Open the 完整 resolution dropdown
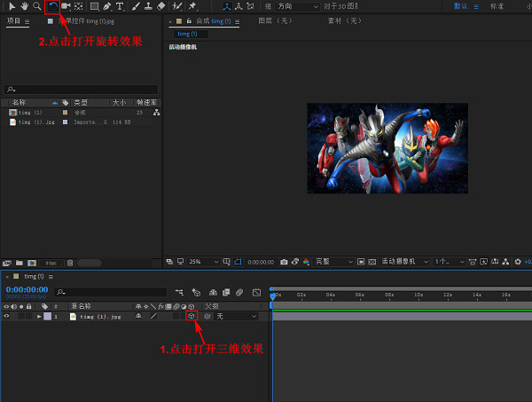 click(x=332, y=263)
